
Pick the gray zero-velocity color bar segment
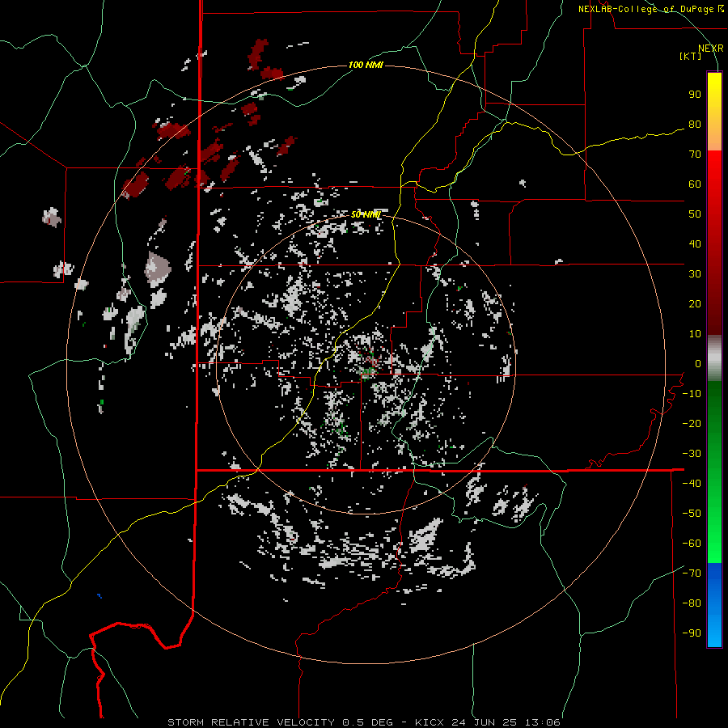pyautogui.click(x=714, y=358)
